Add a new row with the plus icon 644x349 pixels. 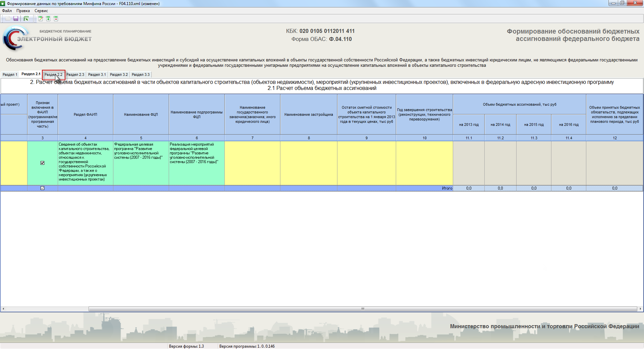48,19
